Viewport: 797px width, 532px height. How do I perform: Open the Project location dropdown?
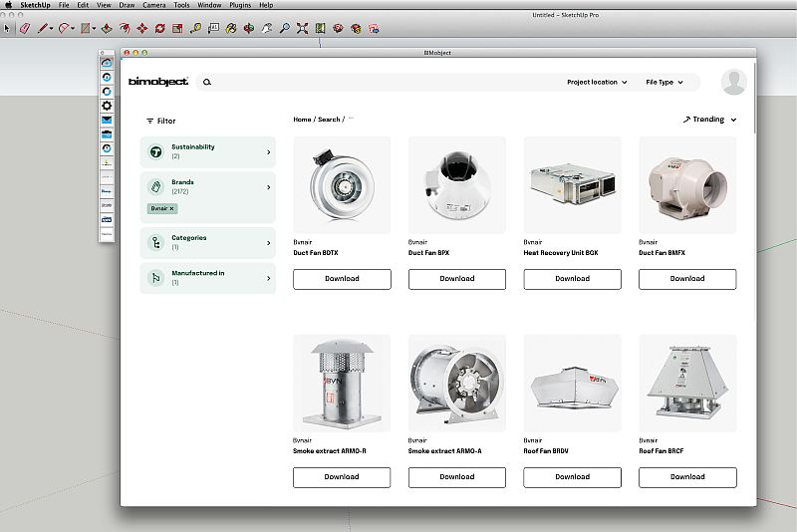point(597,82)
